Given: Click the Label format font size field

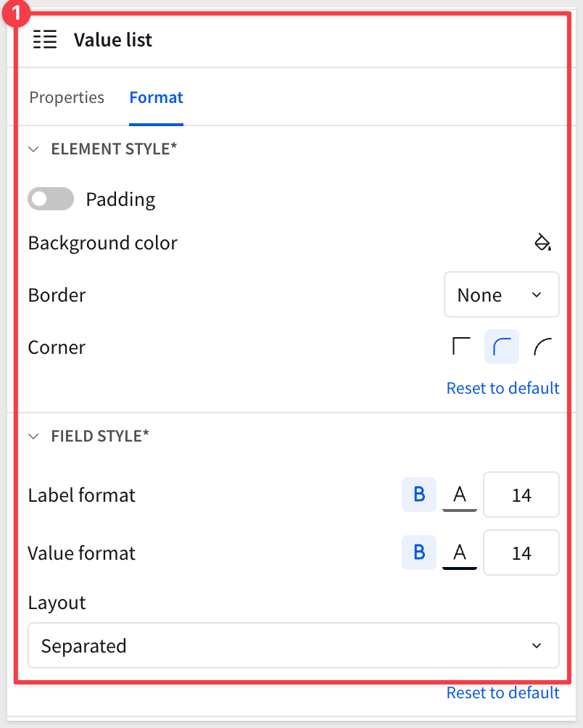Looking at the screenshot, I should [x=521, y=495].
